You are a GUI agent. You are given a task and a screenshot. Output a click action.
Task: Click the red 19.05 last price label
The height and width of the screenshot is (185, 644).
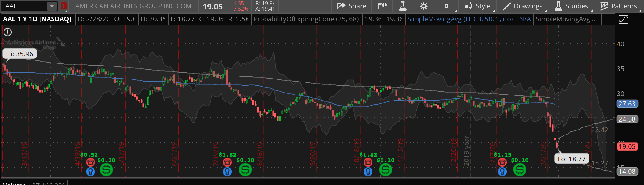pos(627,146)
